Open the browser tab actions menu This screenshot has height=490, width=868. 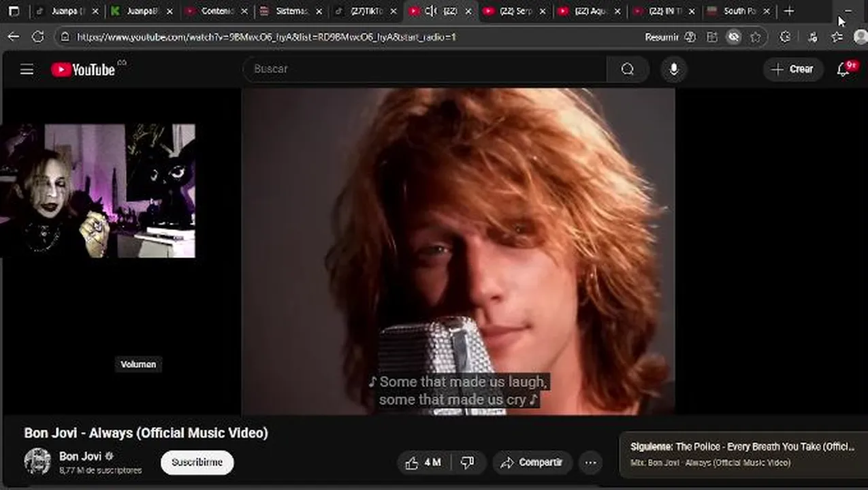[x=14, y=11]
